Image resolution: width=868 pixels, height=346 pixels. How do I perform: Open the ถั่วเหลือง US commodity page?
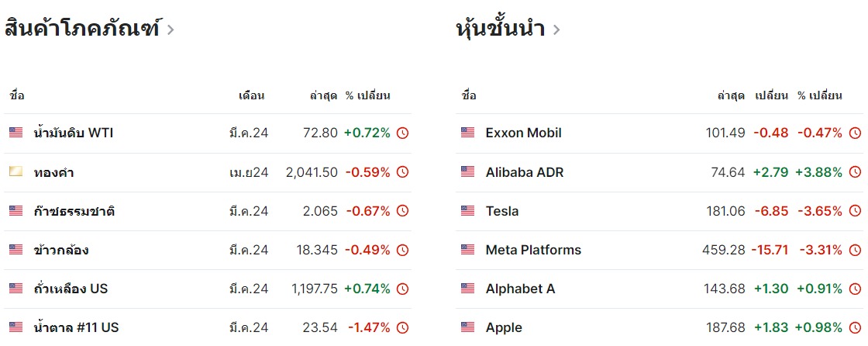(71, 289)
